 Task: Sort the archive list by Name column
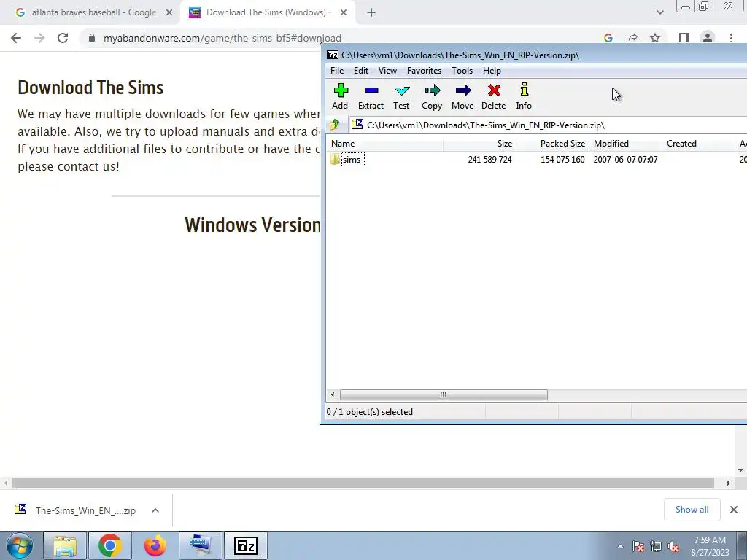pos(385,144)
